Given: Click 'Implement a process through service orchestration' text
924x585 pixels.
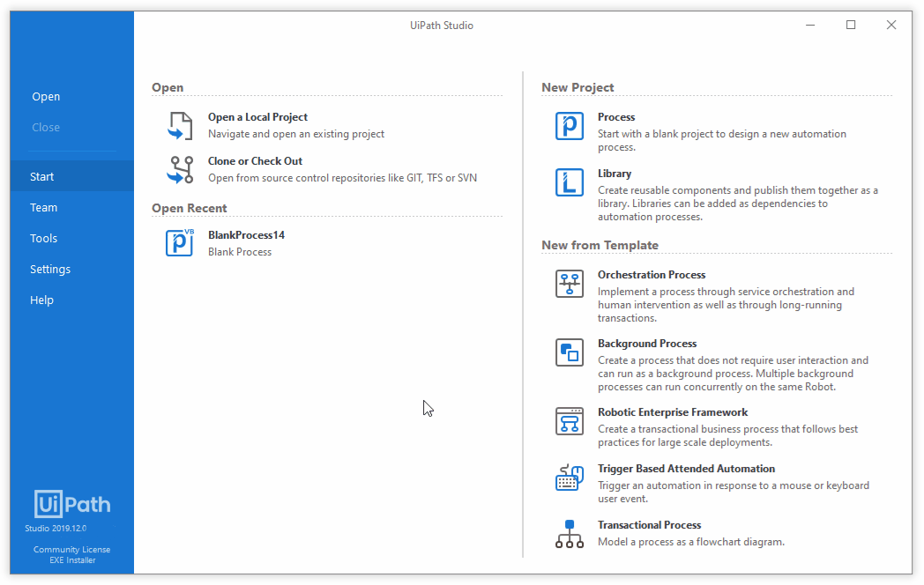Looking at the screenshot, I should [726, 305].
